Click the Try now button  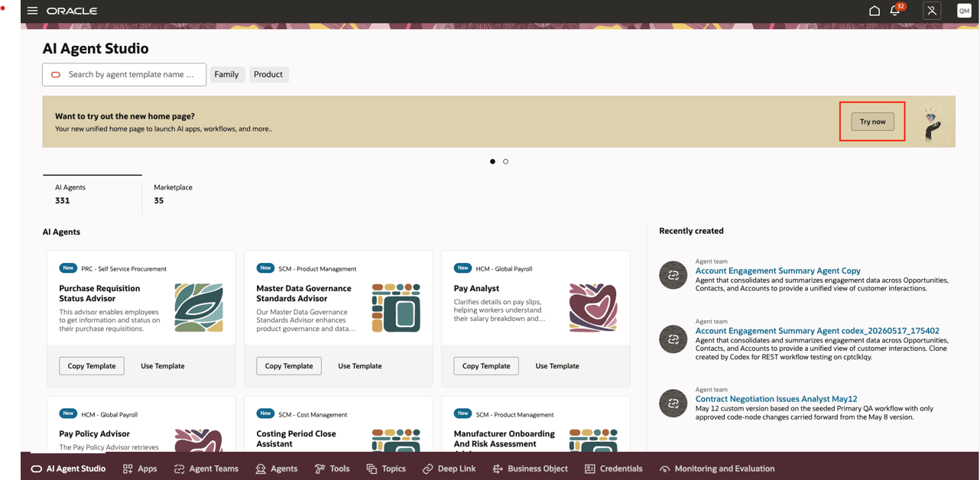pos(872,122)
